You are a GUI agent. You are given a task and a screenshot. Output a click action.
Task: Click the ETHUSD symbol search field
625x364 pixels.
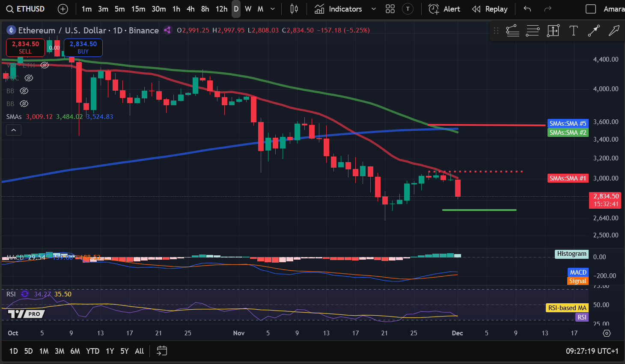point(26,9)
